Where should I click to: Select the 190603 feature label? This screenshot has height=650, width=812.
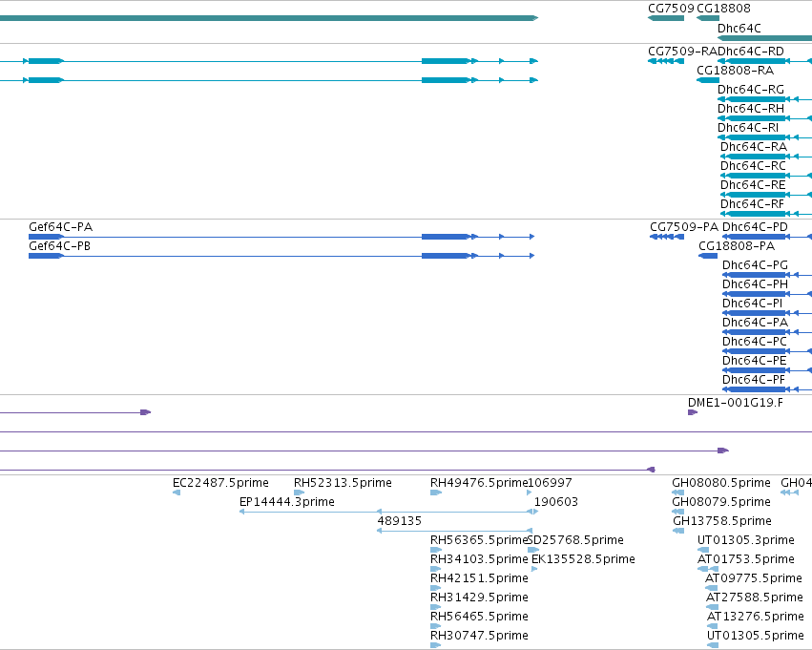click(x=556, y=502)
